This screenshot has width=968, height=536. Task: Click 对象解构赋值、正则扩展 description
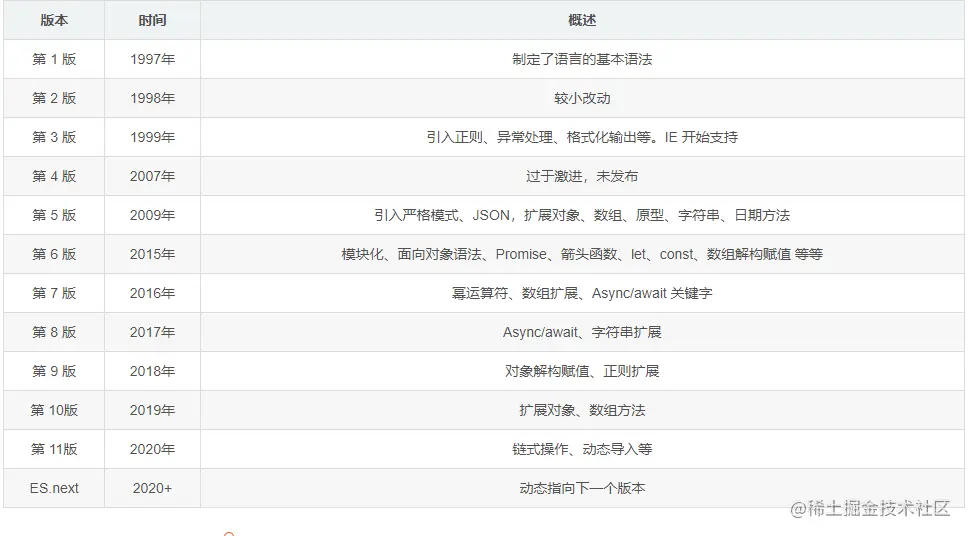tap(582, 371)
